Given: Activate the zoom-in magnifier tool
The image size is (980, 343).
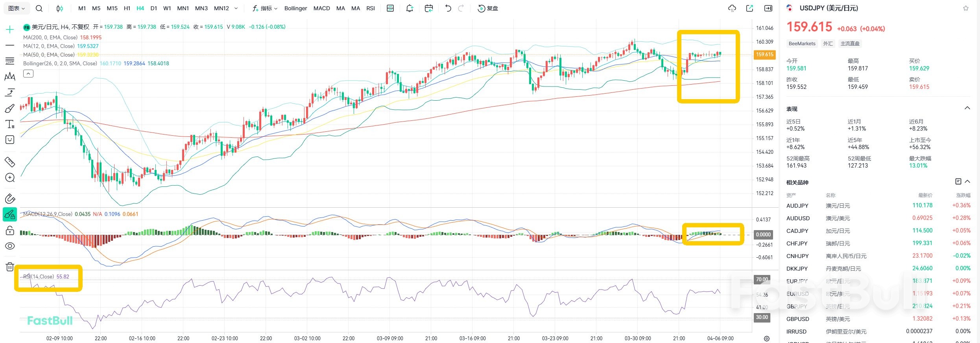Looking at the screenshot, I should coord(10,178).
